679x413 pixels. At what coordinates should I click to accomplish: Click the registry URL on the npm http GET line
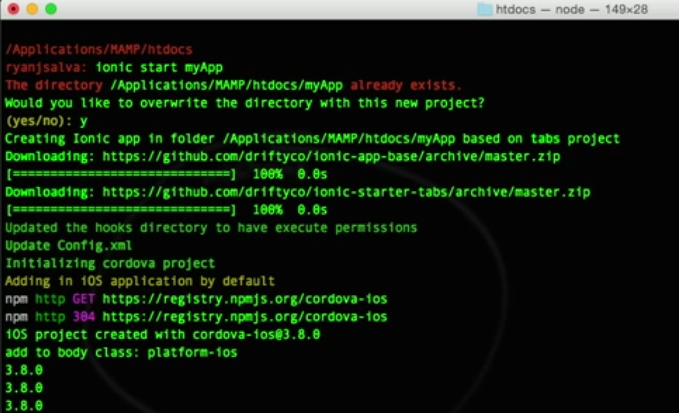(x=245, y=299)
